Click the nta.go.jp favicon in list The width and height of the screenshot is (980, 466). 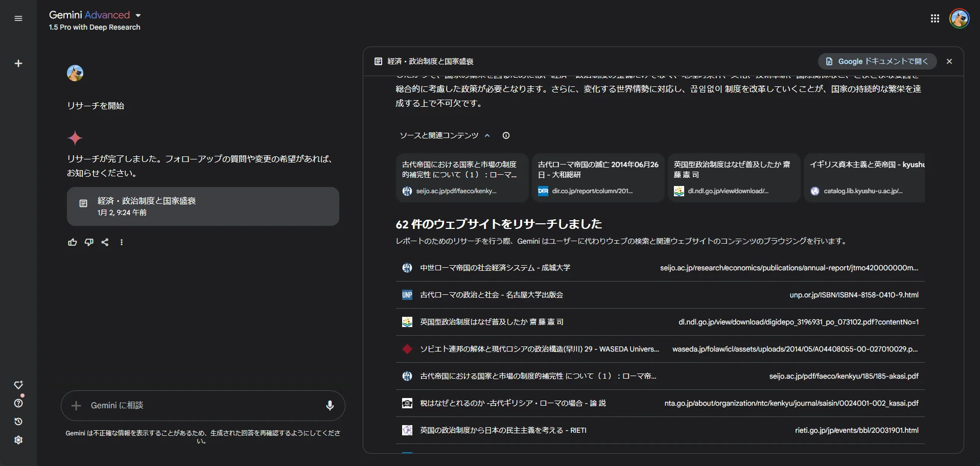click(x=407, y=403)
